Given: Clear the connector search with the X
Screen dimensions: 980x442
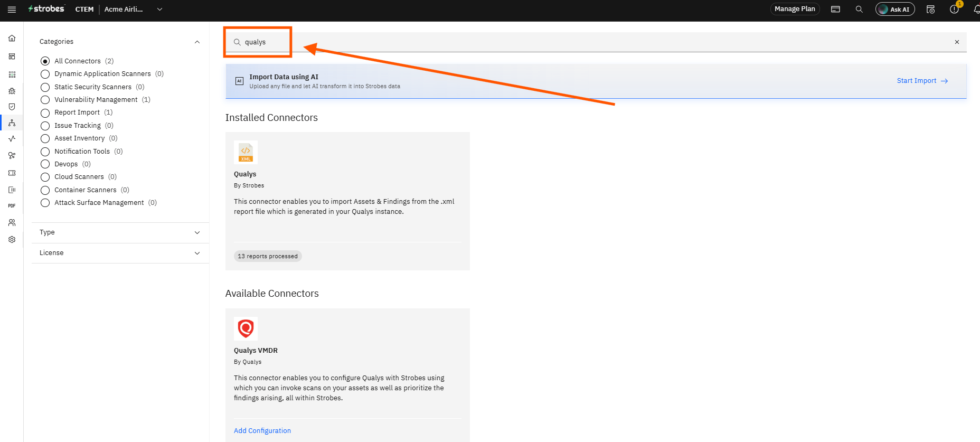Looking at the screenshot, I should [x=957, y=42].
